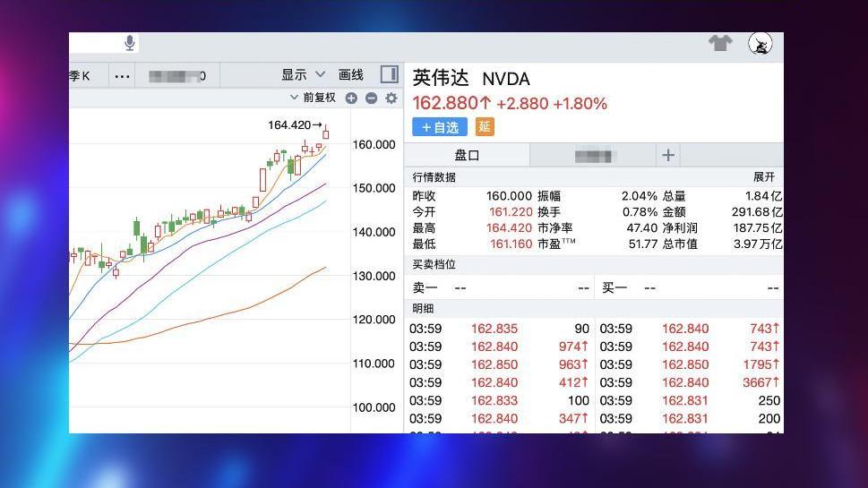This screenshot has height=488, width=868.
Task: Click the +1.80% change percentage
Action: [x=580, y=104]
